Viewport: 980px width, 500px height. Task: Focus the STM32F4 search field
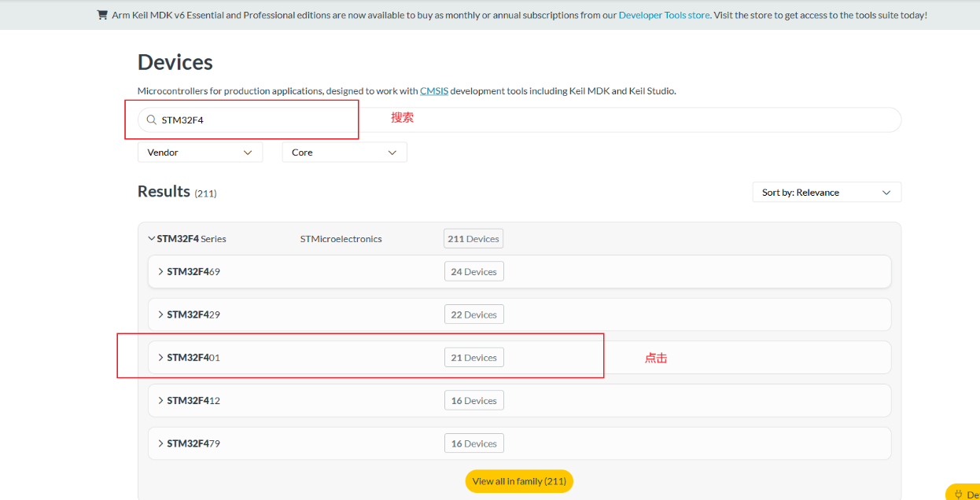(x=519, y=120)
